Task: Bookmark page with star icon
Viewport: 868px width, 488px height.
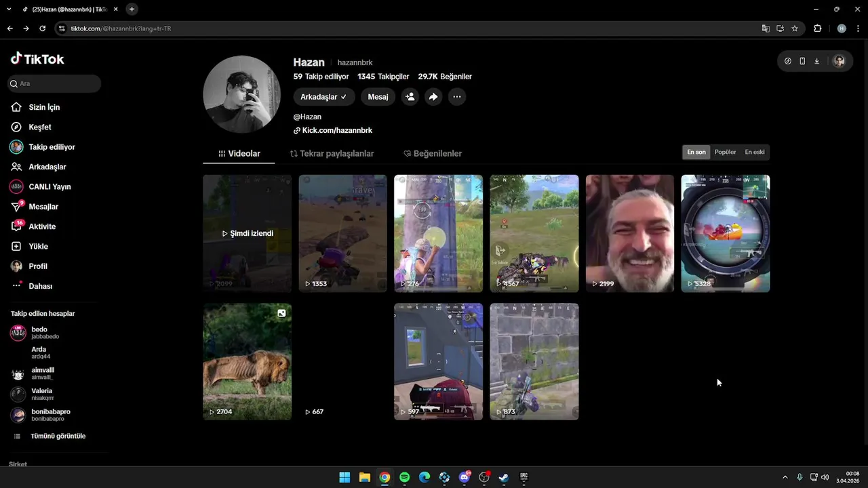Action: tap(795, 28)
